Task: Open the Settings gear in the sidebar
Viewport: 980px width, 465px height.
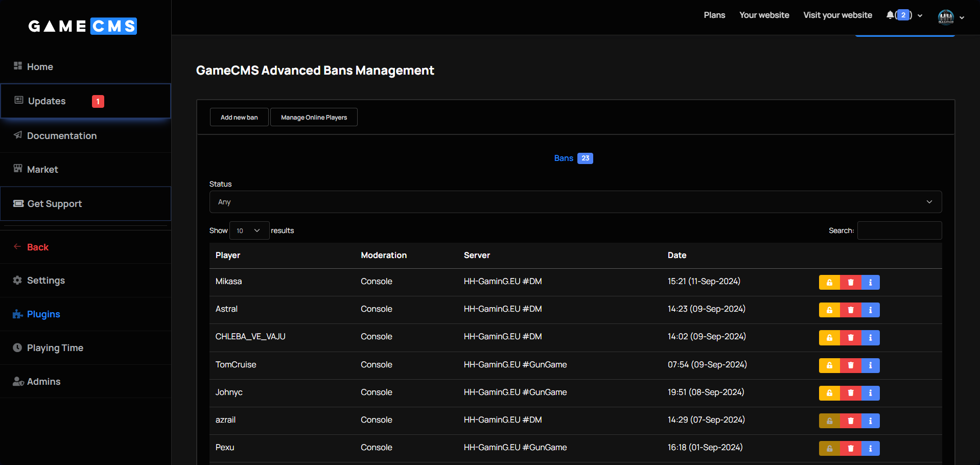Action: coord(17,281)
